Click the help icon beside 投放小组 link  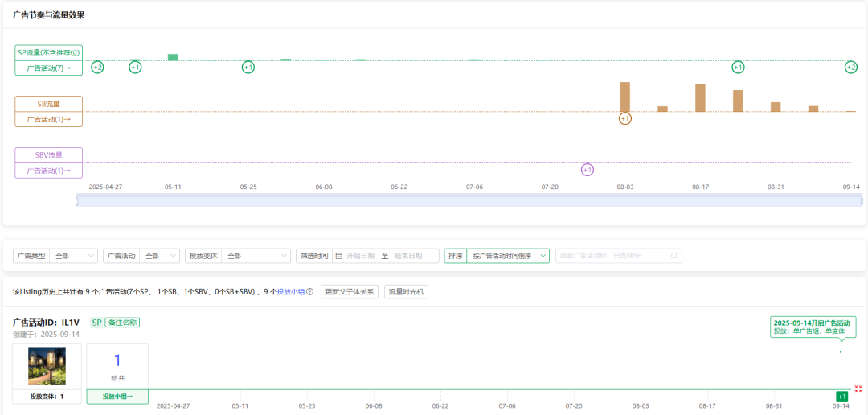[x=310, y=291]
